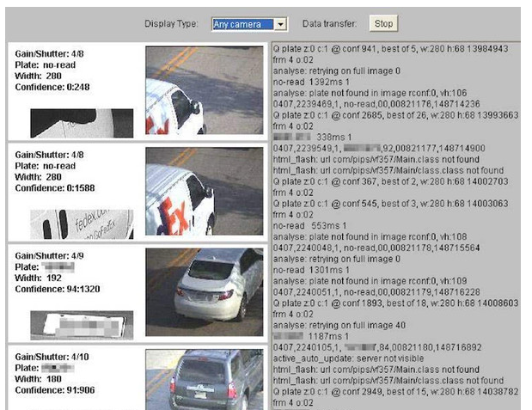Click 'active_auto_update: server not visible' log line
This screenshot has height=410, width=532.
tap(348, 358)
